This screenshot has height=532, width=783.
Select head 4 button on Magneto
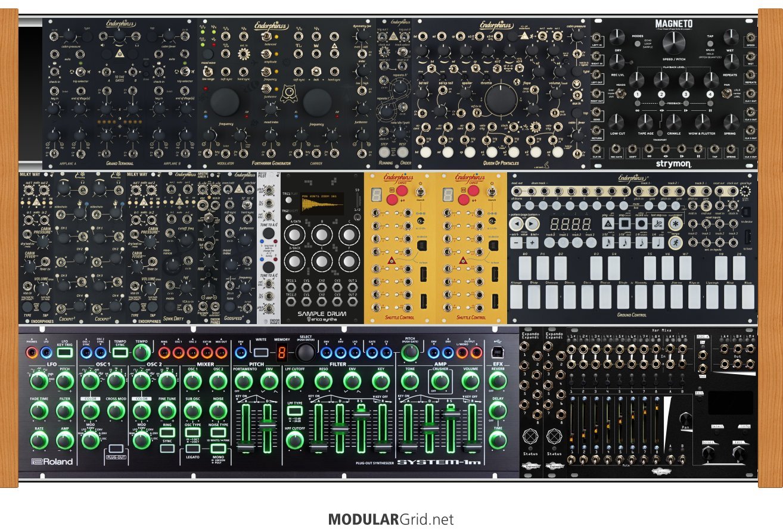[710, 95]
